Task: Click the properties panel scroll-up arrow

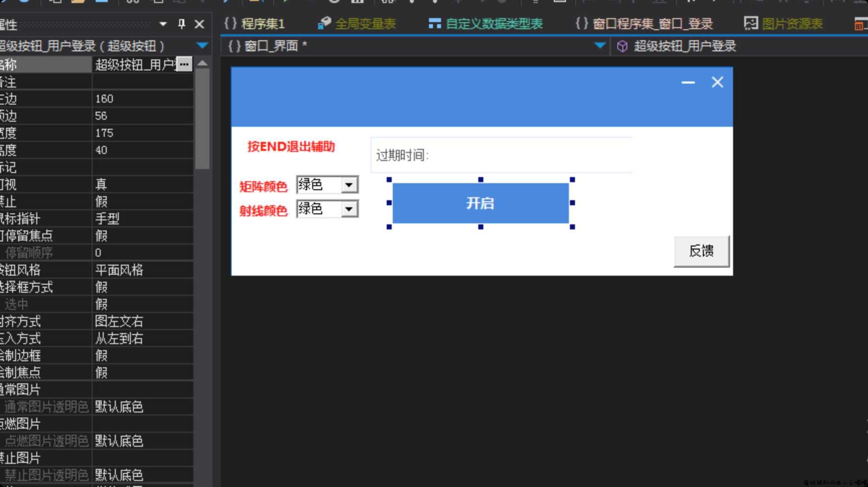Action: [x=202, y=63]
